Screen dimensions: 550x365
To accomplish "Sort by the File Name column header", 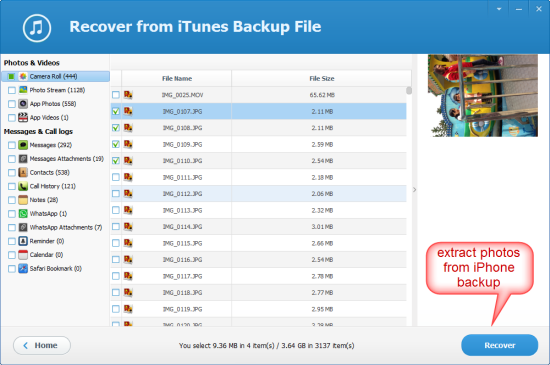I will (177, 79).
